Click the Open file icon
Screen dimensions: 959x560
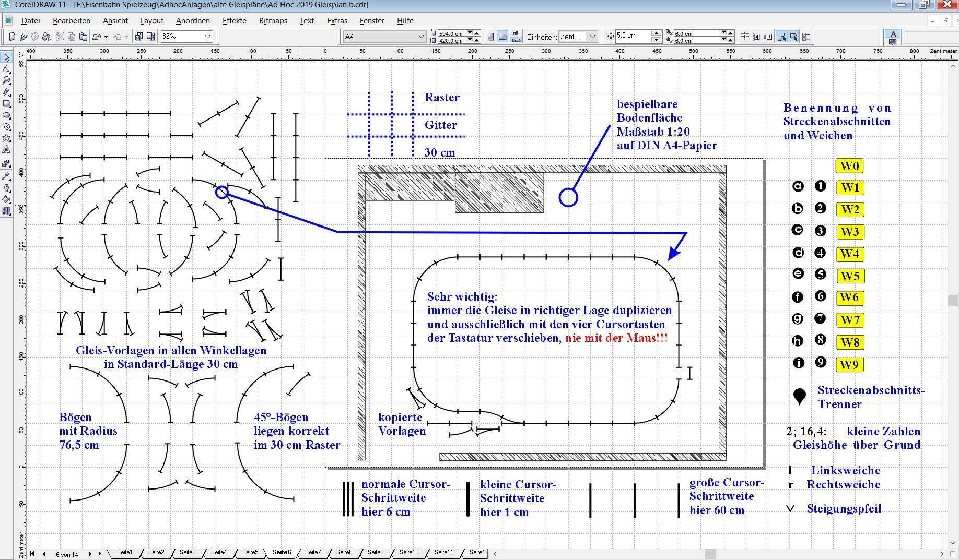(x=23, y=37)
